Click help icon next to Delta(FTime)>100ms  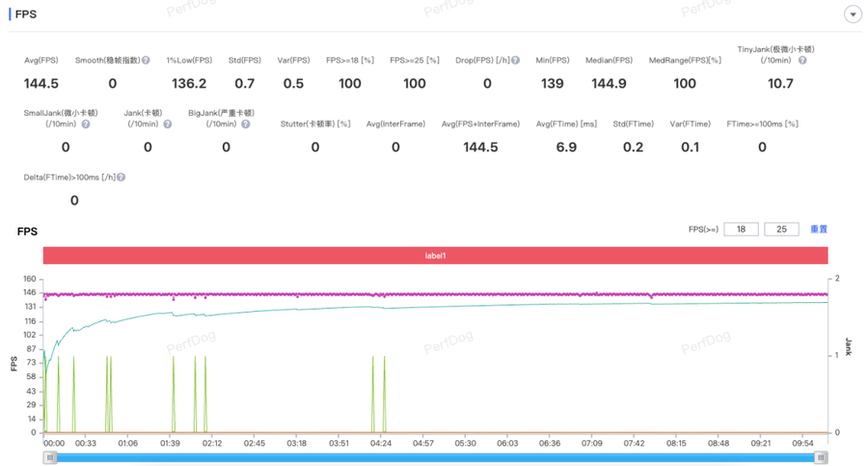click(x=122, y=178)
